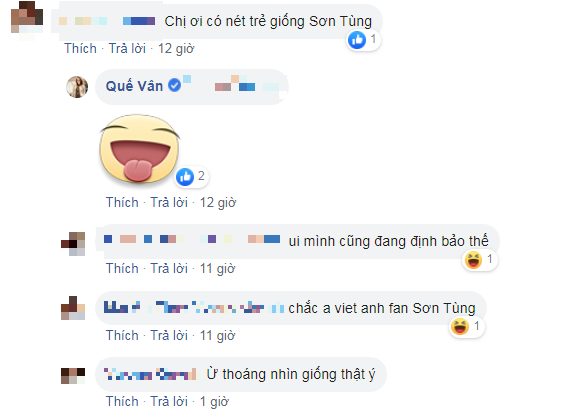Open the blue verified badge next to Quế Vân

coord(175,85)
